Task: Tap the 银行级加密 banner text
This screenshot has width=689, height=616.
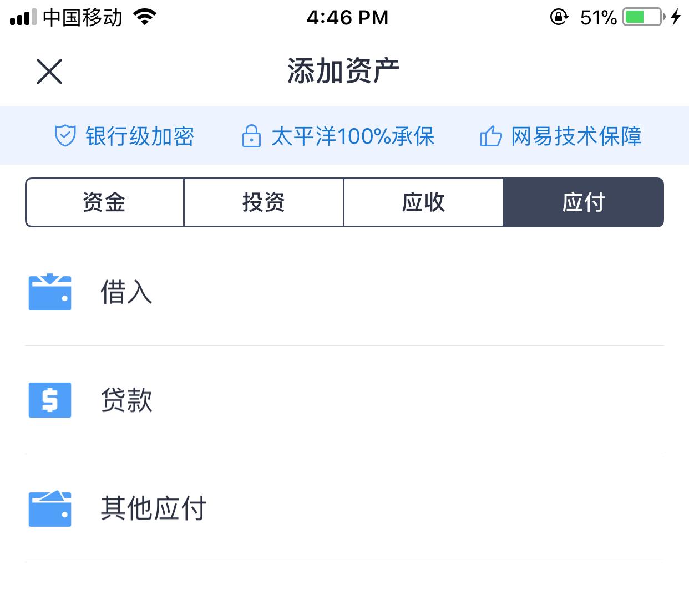Action: [140, 136]
